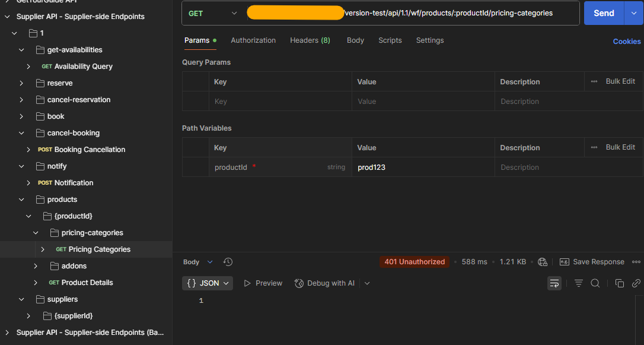Viewport: 644px width, 345px height.
Task: Collapse the suppliers folder
Action: pos(21,300)
